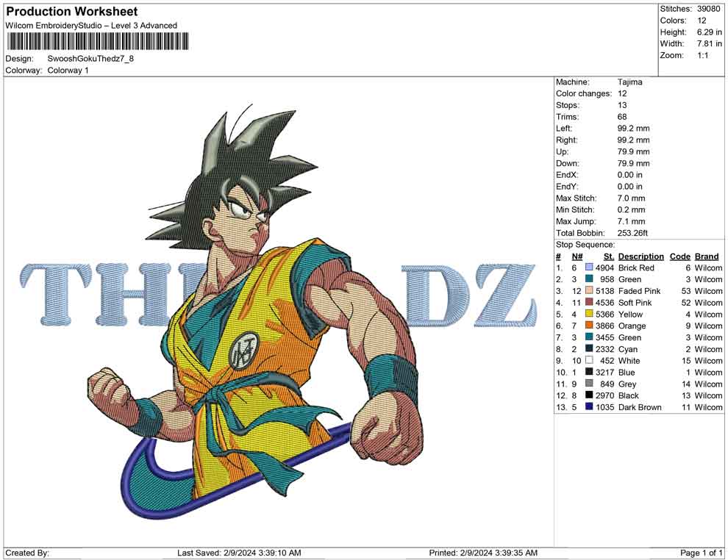Click the Machine value Tajima
Screen dimensions: 728x560
(630, 82)
